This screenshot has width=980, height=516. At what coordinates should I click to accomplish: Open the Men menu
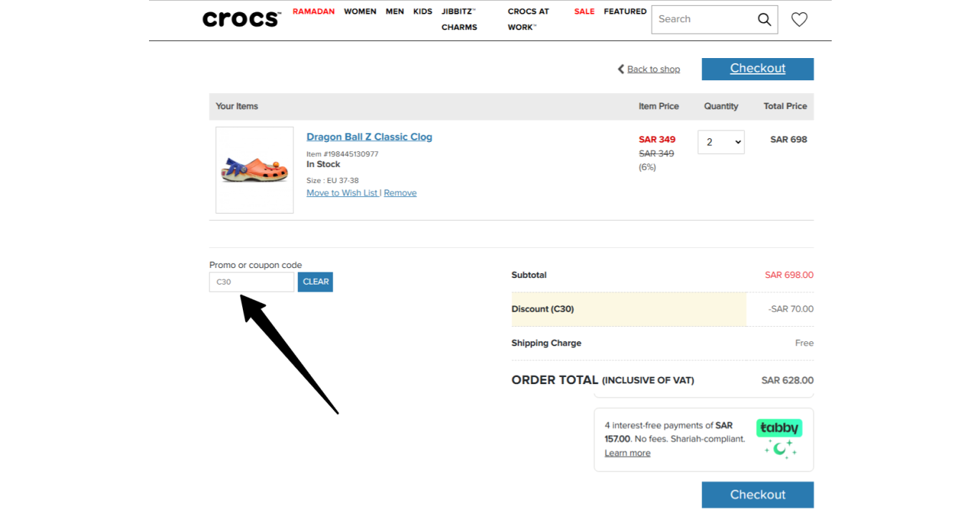pos(395,11)
